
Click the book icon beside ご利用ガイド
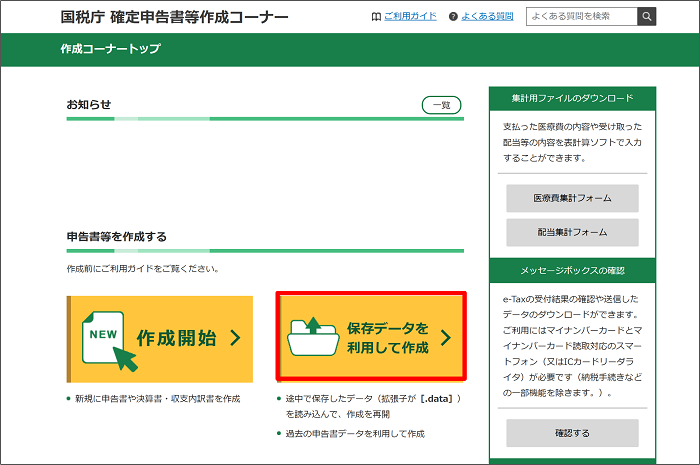tap(376, 17)
